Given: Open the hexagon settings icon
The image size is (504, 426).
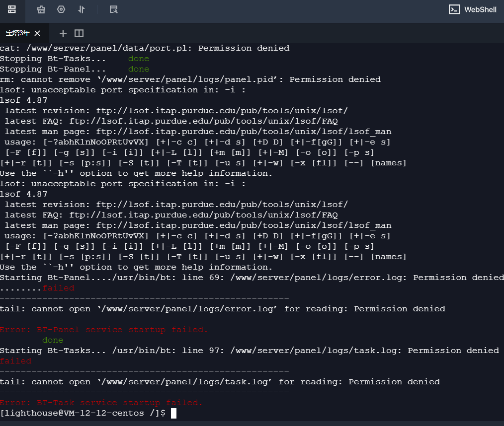Looking at the screenshot, I should point(61,9).
